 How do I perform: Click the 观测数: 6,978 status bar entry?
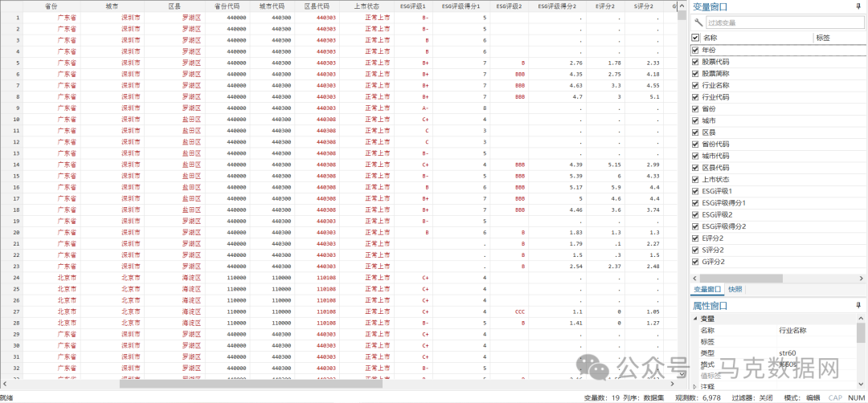[698, 397]
